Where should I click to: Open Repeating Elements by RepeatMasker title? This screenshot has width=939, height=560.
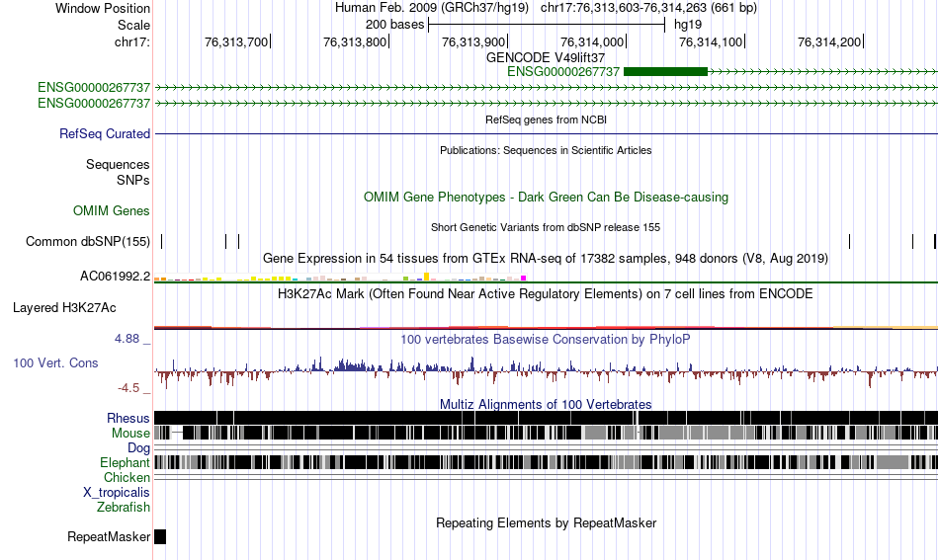pyautogui.click(x=546, y=522)
